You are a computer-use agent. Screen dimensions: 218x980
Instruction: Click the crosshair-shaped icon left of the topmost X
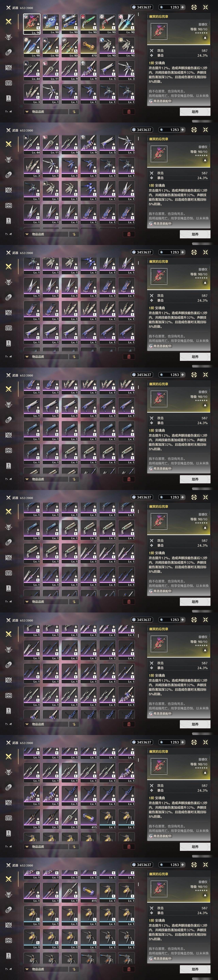(x=194, y=7)
